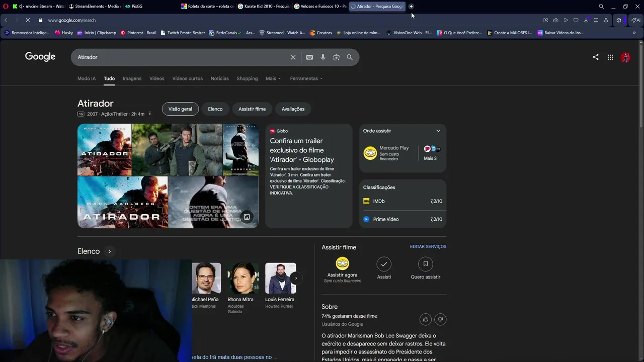Open the address bar edit note icon
The width and height of the screenshot is (644, 362).
pos(545,20)
